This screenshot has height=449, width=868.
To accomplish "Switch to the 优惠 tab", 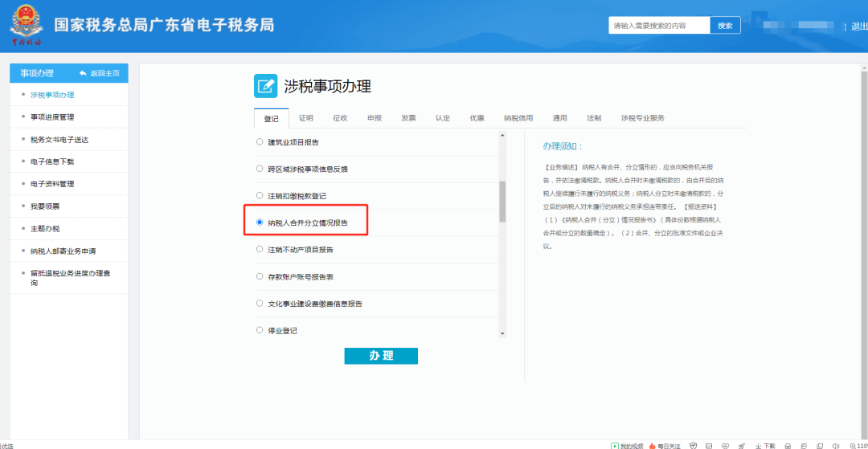I will click(x=477, y=118).
